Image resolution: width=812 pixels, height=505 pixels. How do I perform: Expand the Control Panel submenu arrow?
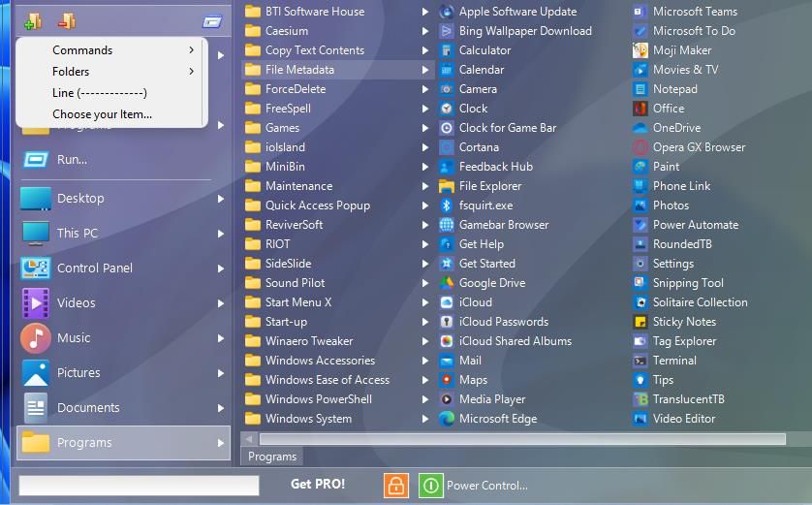tap(221, 268)
